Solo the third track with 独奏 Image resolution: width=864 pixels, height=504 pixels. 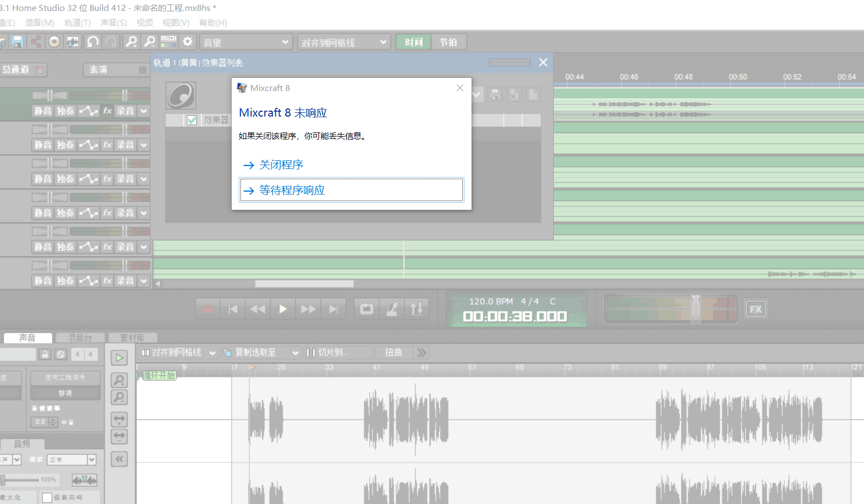[65, 179]
